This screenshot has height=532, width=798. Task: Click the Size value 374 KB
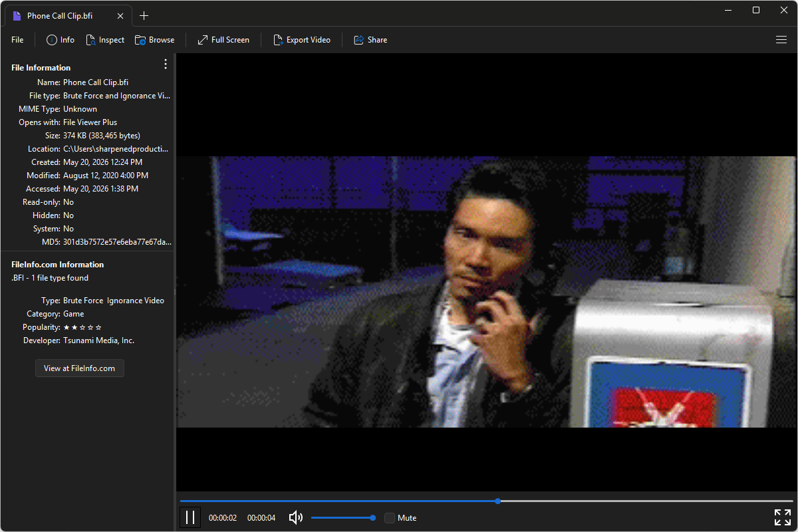coord(102,136)
